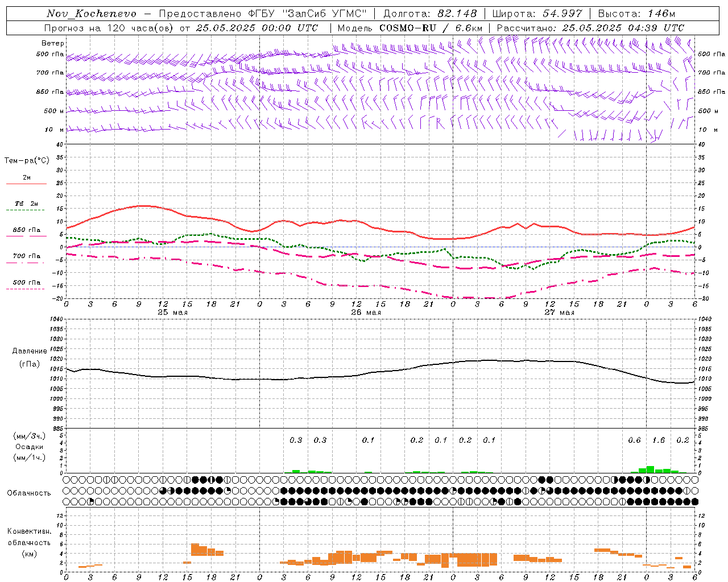Click the green dashed line sample under "Td 2м"
Screen dimensions: 728x582
coord(27,210)
